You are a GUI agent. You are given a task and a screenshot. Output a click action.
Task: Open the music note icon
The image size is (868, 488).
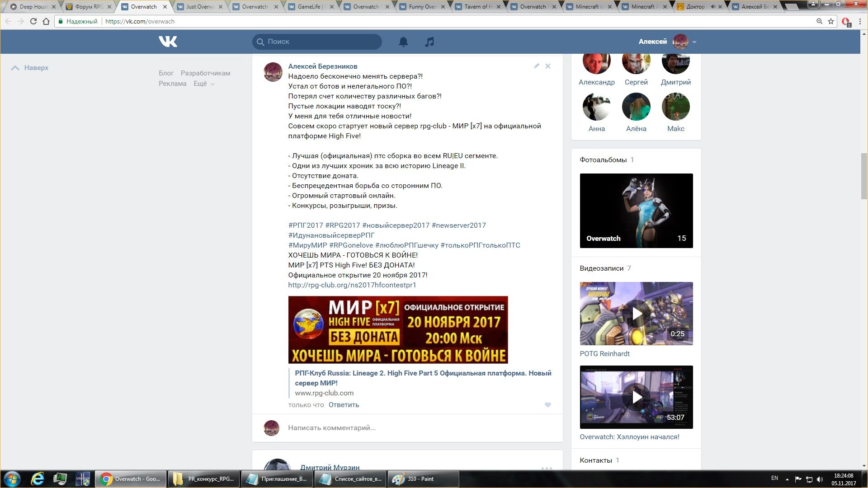429,42
